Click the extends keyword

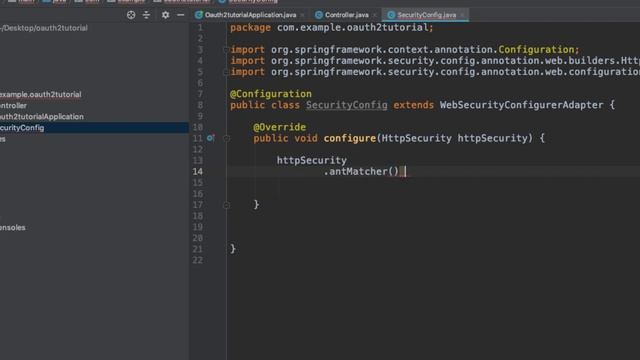pos(413,105)
